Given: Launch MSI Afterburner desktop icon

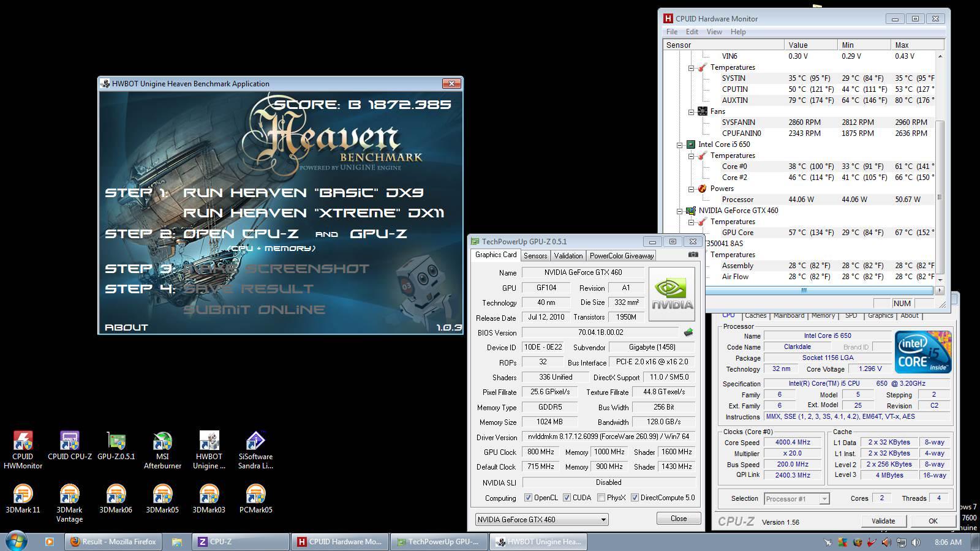Looking at the screenshot, I should (162, 449).
